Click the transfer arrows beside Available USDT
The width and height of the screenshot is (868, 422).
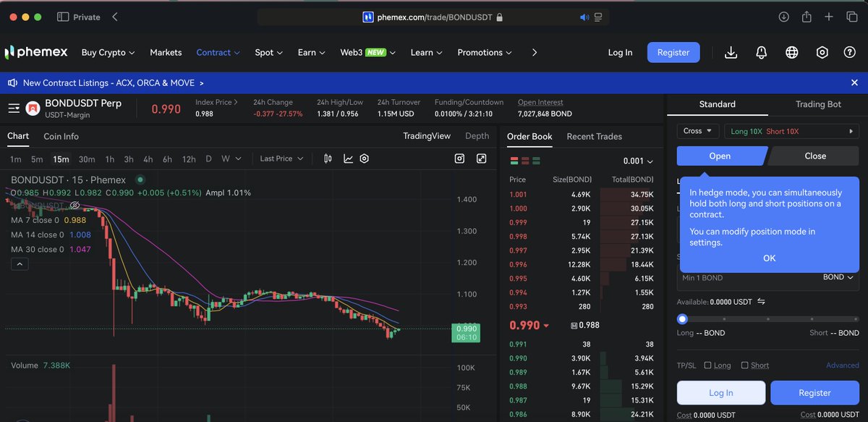761,302
